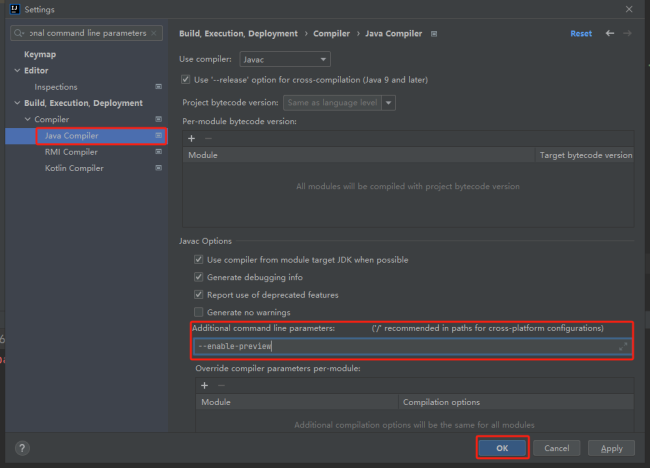Click project-level icon beside Compiler
This screenshot has height=468, width=650.
click(x=158, y=119)
